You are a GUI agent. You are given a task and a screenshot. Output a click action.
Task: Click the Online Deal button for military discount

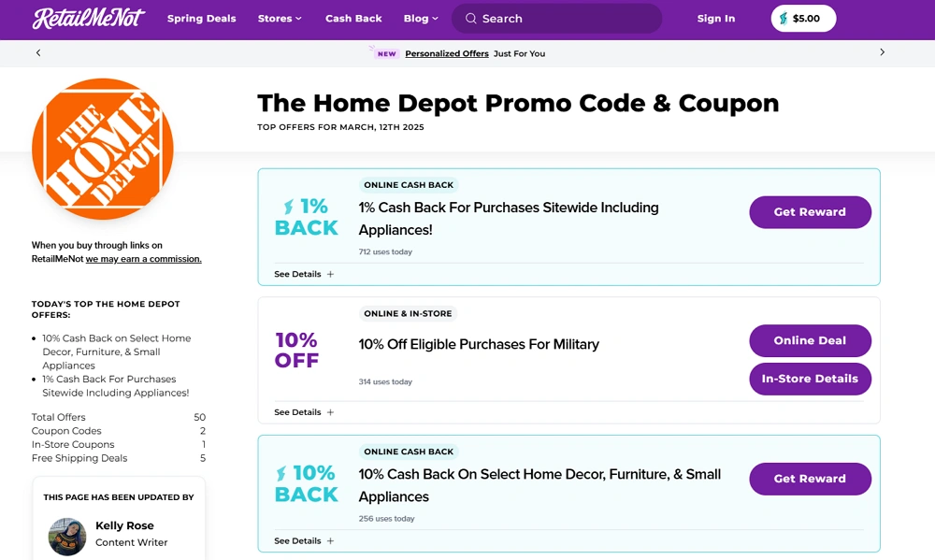pyautogui.click(x=810, y=340)
